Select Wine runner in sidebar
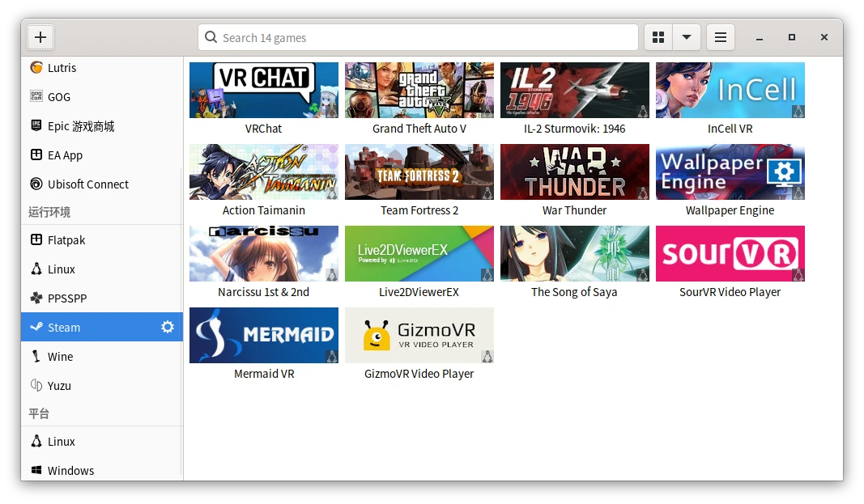The height and width of the screenshot is (504, 864). [60, 357]
